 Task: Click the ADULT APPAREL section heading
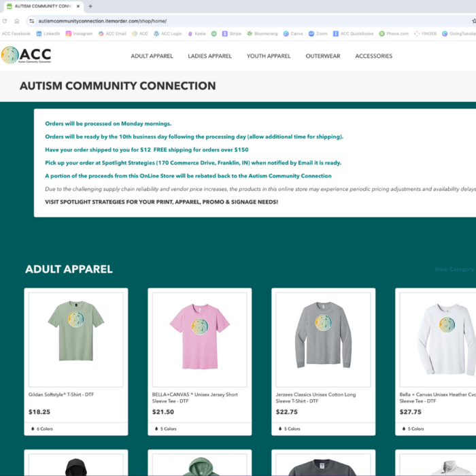click(x=69, y=269)
